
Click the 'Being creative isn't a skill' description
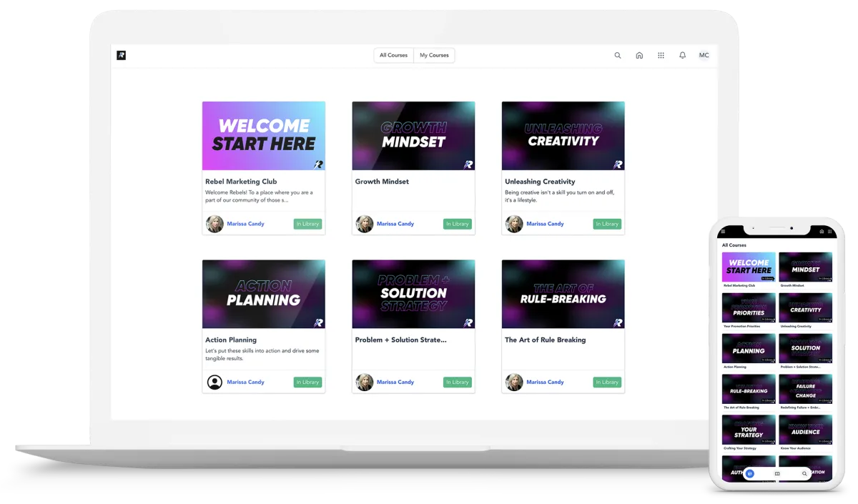pyautogui.click(x=560, y=197)
